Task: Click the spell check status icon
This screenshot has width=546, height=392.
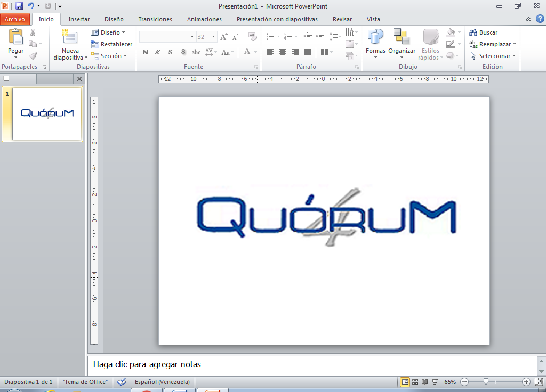Action: tap(122, 382)
